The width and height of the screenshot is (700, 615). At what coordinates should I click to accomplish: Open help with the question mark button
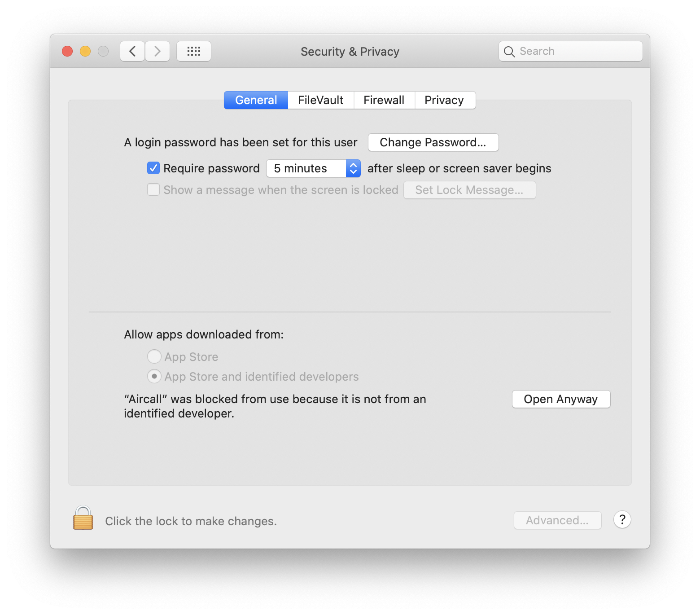tap(622, 520)
